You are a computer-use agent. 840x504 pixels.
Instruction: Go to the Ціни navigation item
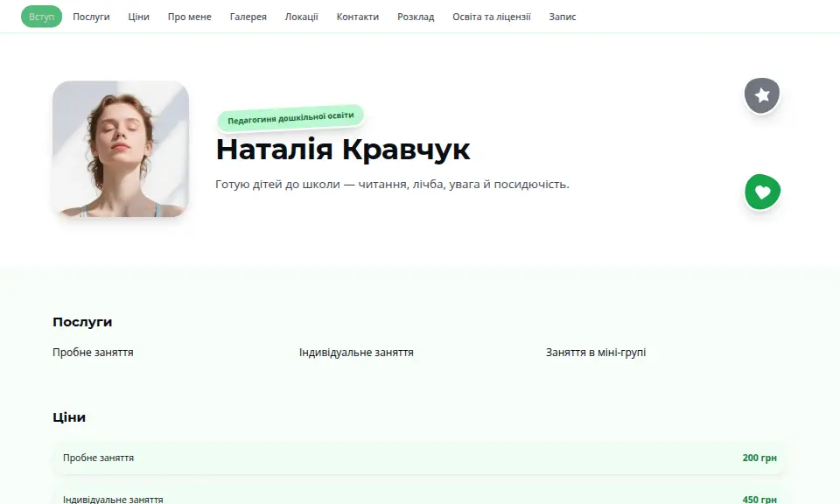(x=138, y=17)
